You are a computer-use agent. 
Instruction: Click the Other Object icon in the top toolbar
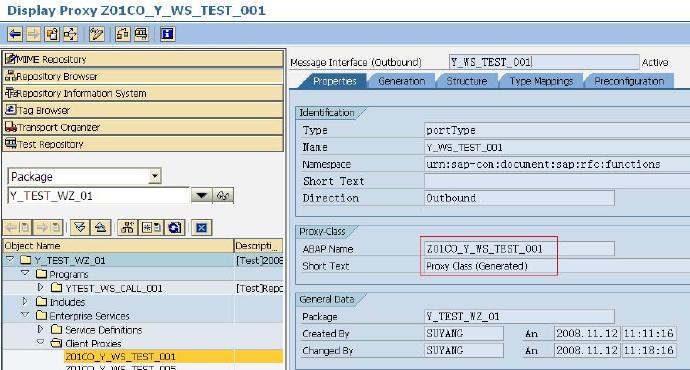pyautogui.click(x=70, y=34)
